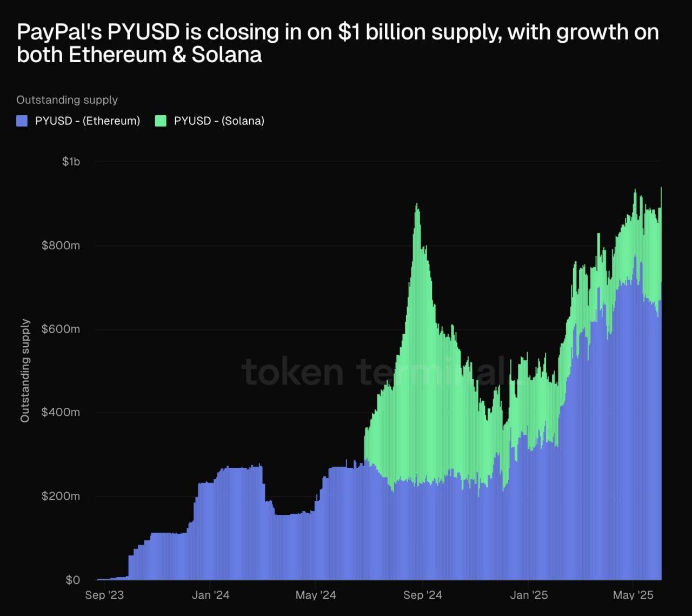
Task: Click the May '25 x-axis marker
Action: click(x=633, y=595)
